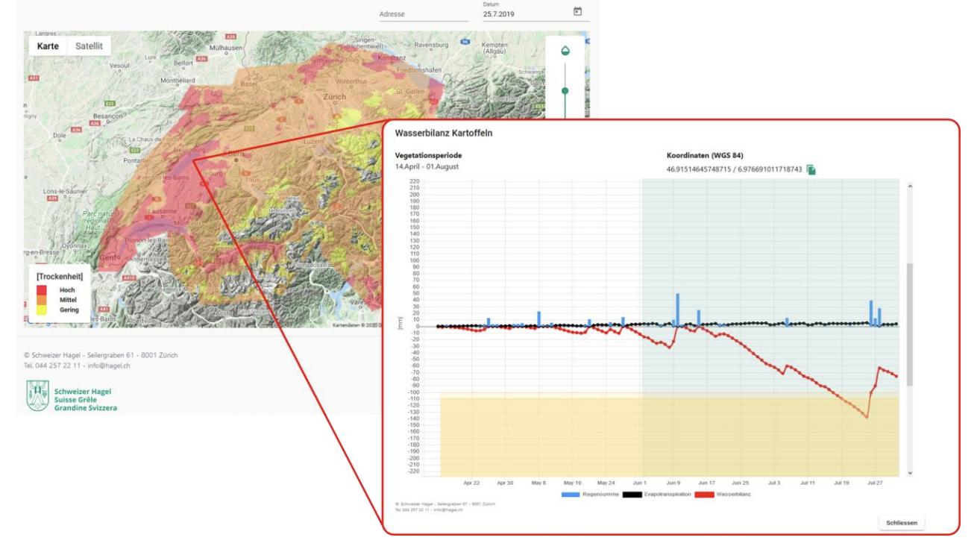Click into the Adresse search field
This screenshot has width=980, height=558.
tap(423, 13)
